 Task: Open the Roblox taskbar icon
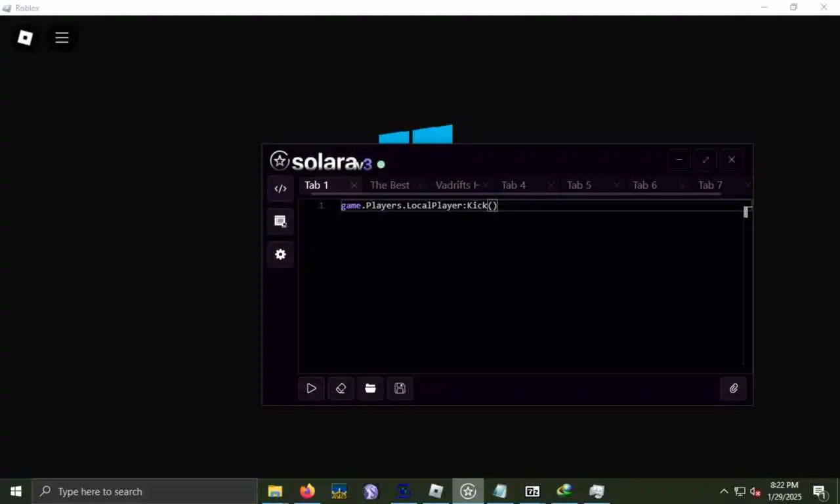[436, 491]
